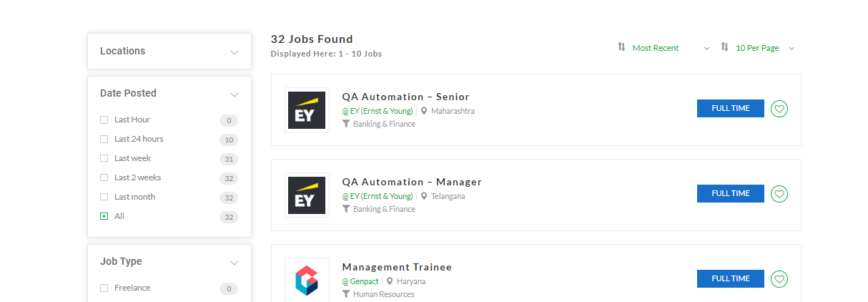Click the location pin beside Telangana
This screenshot has width=868, height=302.
coord(424,196)
